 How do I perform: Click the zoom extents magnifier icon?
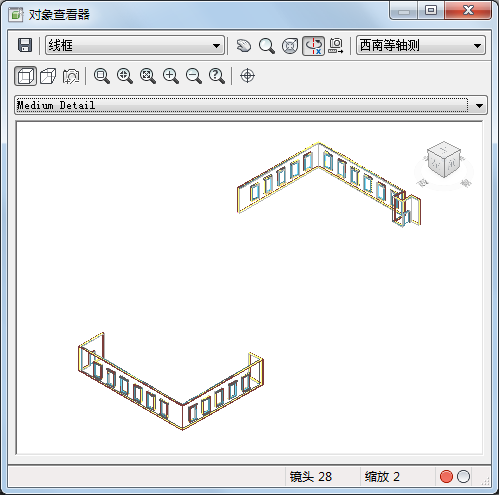(x=148, y=76)
